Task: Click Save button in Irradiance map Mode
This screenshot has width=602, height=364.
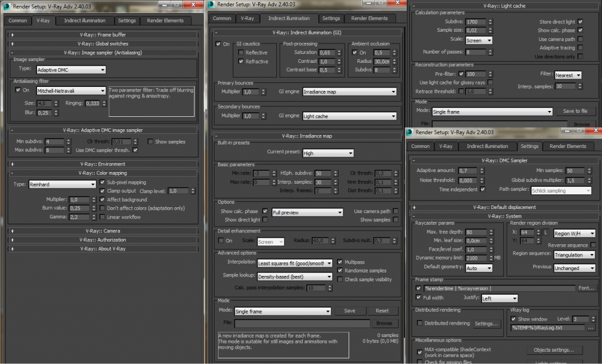Action: pos(349,311)
